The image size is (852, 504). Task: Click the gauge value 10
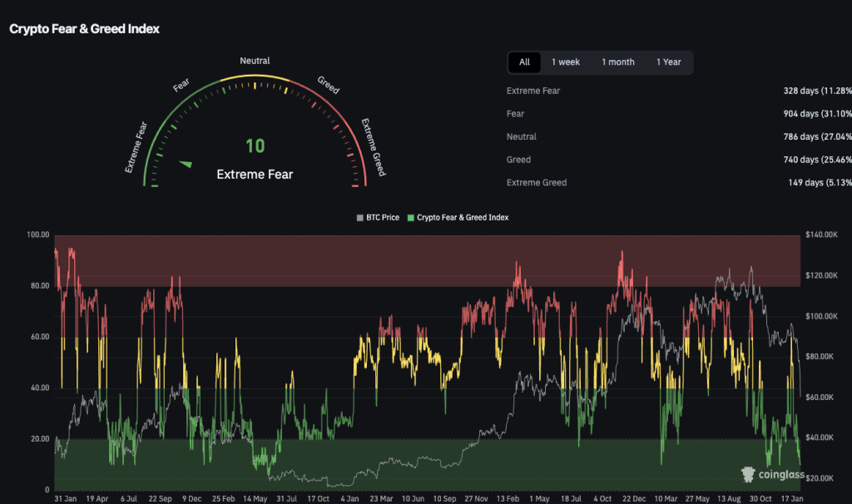(x=255, y=146)
